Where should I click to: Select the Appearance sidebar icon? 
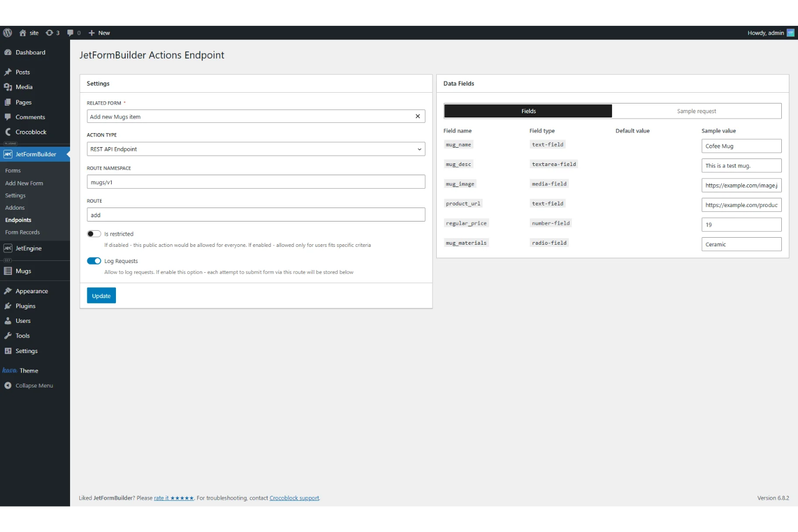[9, 291]
